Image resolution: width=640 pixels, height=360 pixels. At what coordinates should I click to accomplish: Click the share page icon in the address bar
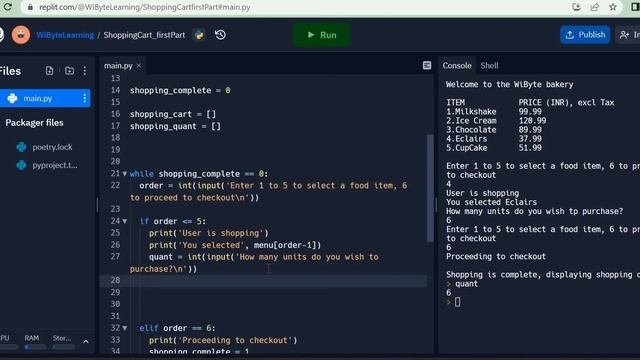(x=595, y=7)
